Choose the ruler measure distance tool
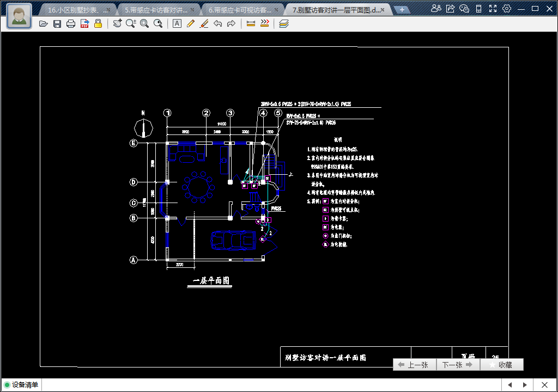Image resolution: width=558 pixels, height=392 pixels. (x=251, y=23)
